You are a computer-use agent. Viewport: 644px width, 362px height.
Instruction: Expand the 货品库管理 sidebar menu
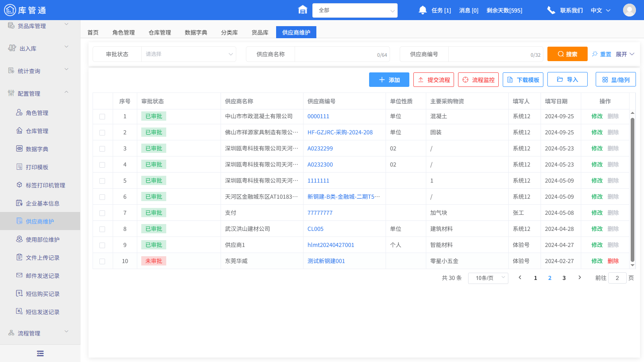(x=66, y=25)
